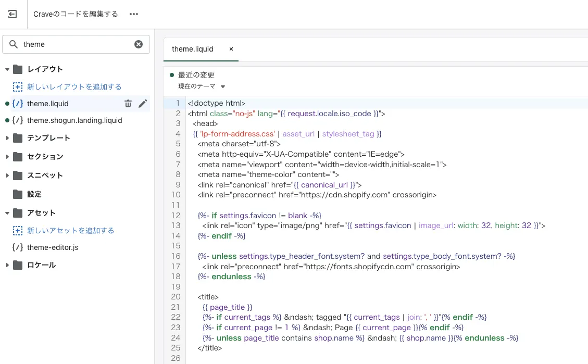The image size is (588, 364).
Task: Open theme-editor.js asset file
Action: (53, 247)
